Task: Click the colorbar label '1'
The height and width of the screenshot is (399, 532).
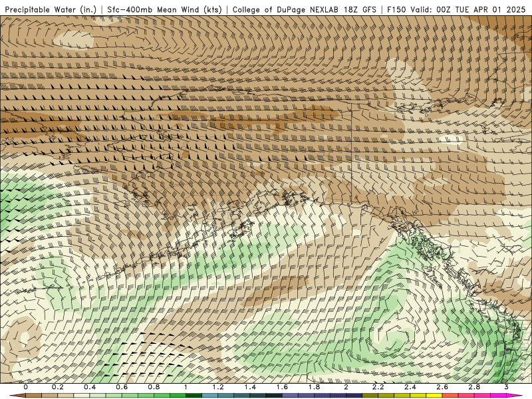Action: 186,387
